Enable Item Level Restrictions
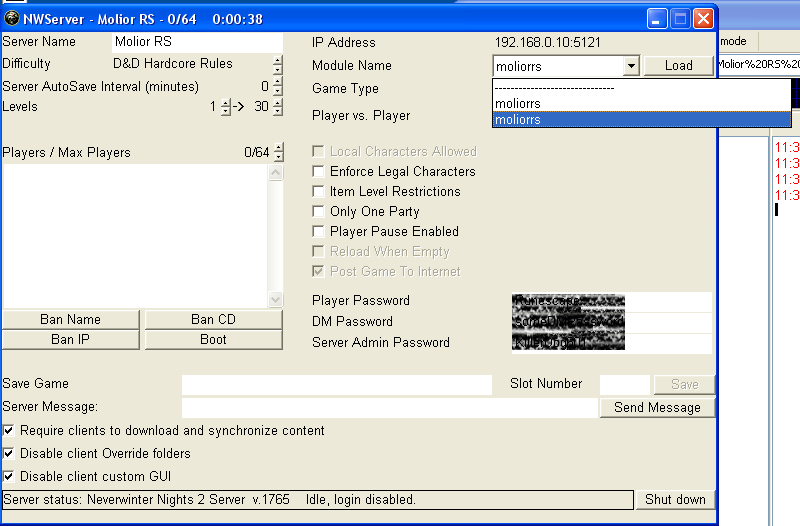This screenshot has height=526, width=800. pyautogui.click(x=318, y=191)
